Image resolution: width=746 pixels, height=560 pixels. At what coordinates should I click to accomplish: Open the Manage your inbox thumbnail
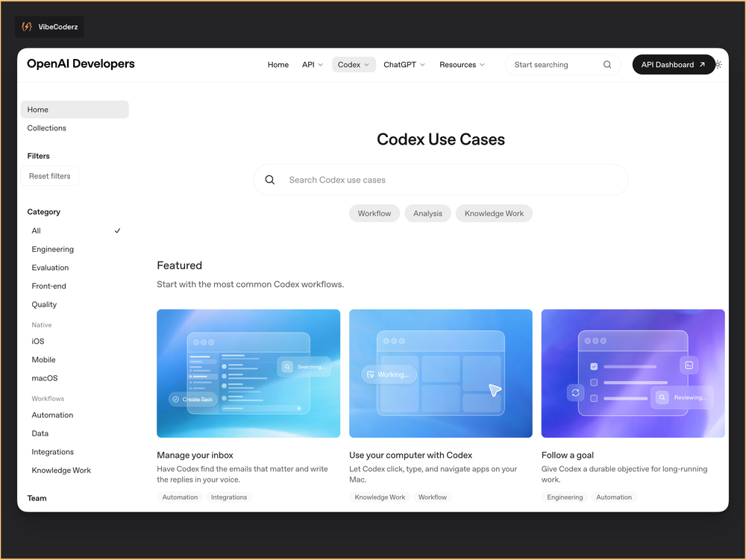pyautogui.click(x=248, y=374)
